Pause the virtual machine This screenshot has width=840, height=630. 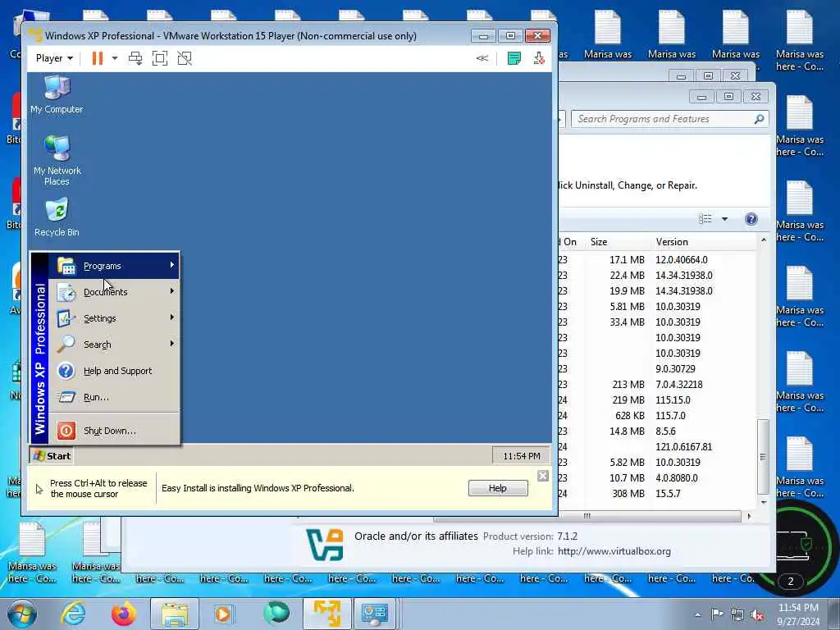pos(97,58)
